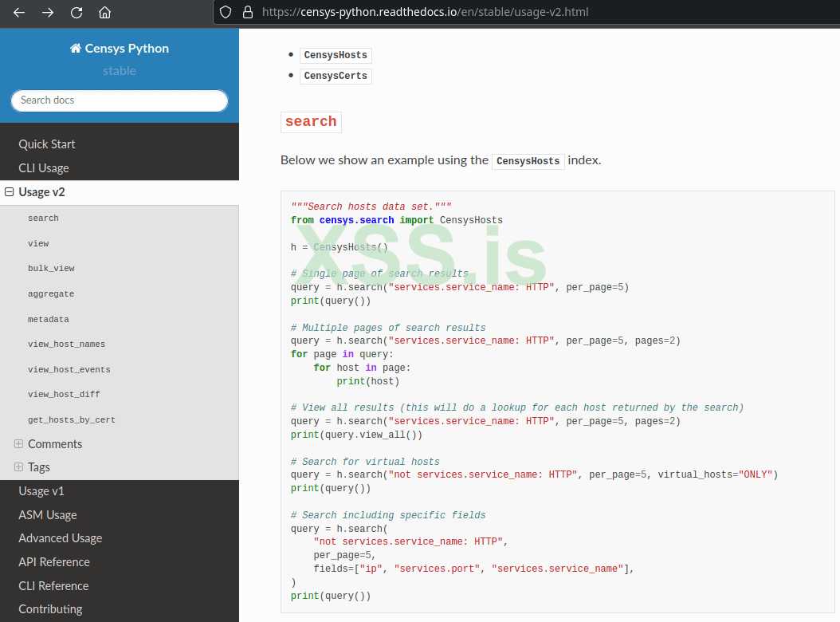The width and height of the screenshot is (840, 622).
Task: Jump to bulk_view subsection
Action: click(52, 268)
